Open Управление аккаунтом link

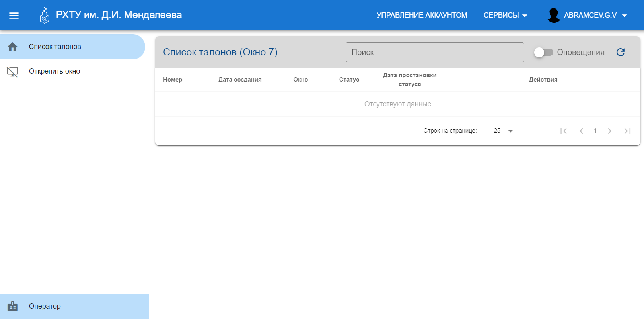(422, 15)
